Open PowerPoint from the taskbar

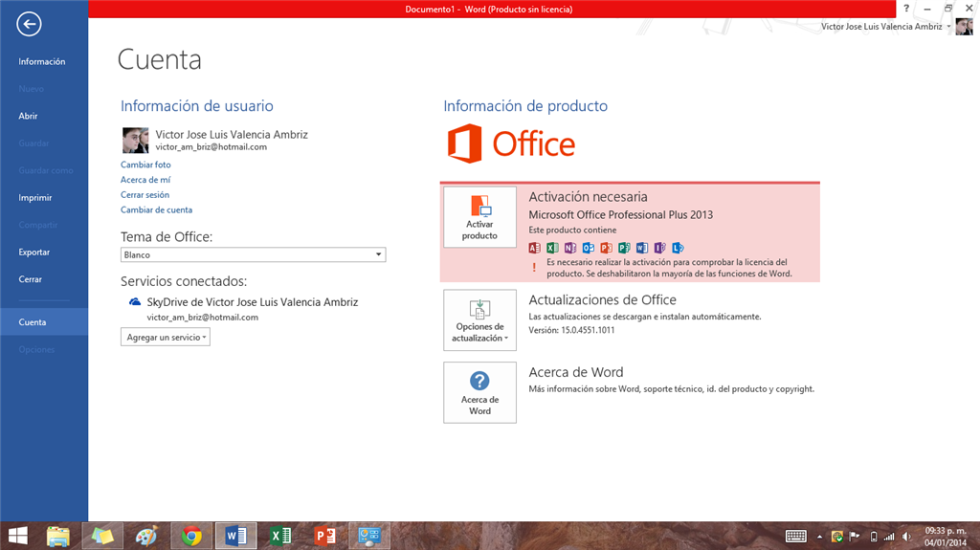point(325,537)
